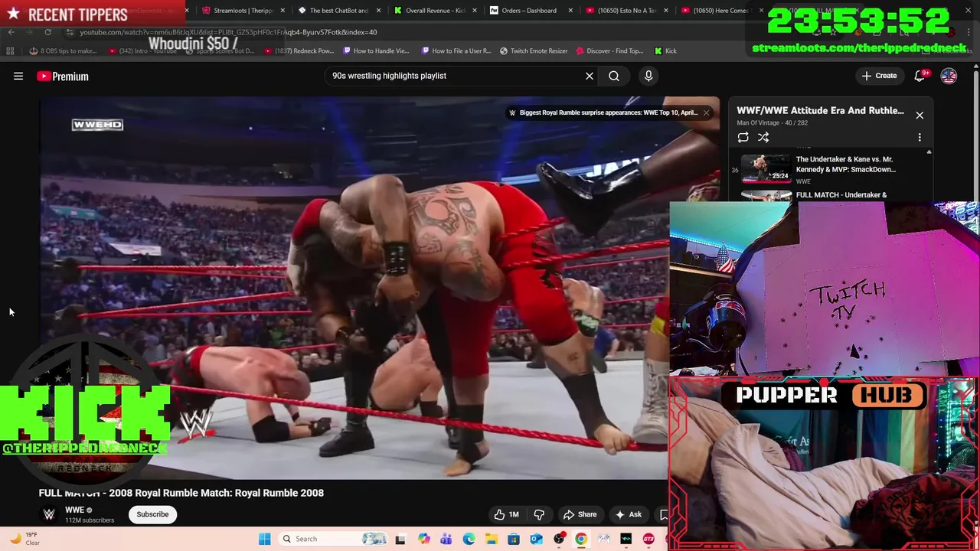
Task: Play Undertaker & Kane vs. Mr. Kennedy thumbnail
Action: point(766,168)
